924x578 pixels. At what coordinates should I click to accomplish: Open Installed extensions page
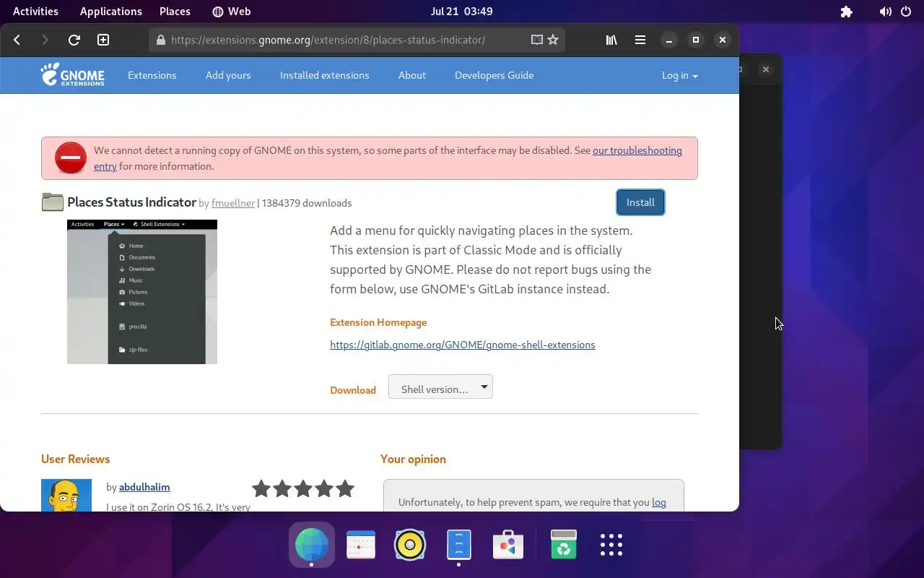(325, 75)
